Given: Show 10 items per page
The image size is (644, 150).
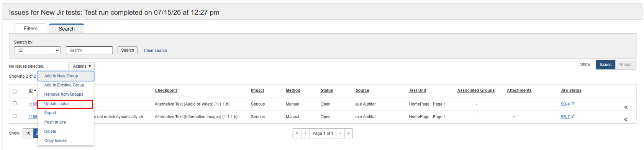Looking at the screenshot, I should tap(28, 133).
